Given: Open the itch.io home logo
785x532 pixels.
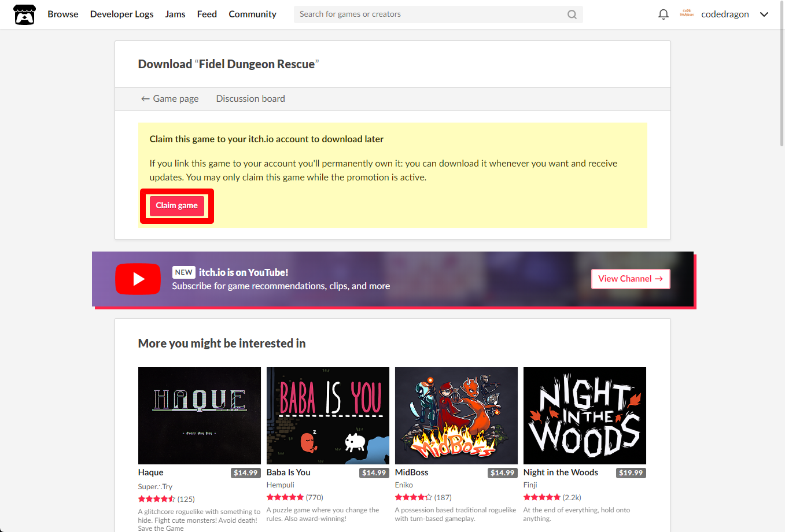Looking at the screenshot, I should tap(24, 14).
